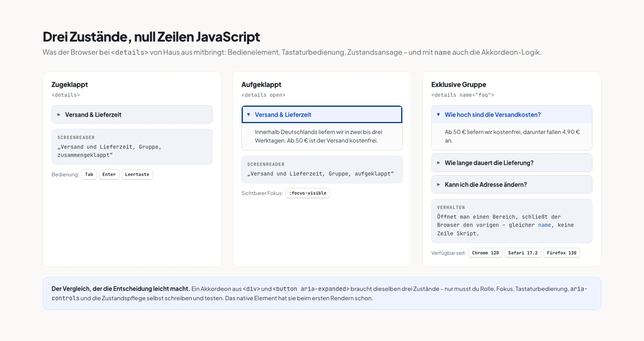Select the :focus-visible chip

coord(308,193)
